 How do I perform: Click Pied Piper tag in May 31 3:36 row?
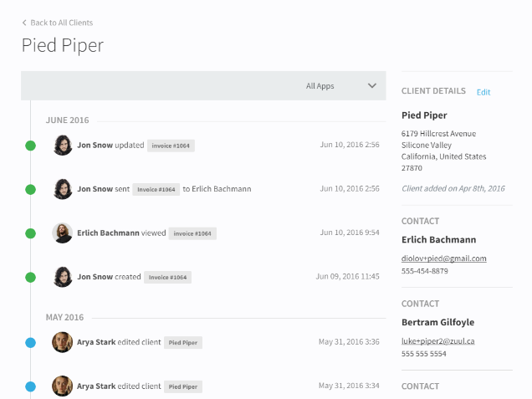183,343
